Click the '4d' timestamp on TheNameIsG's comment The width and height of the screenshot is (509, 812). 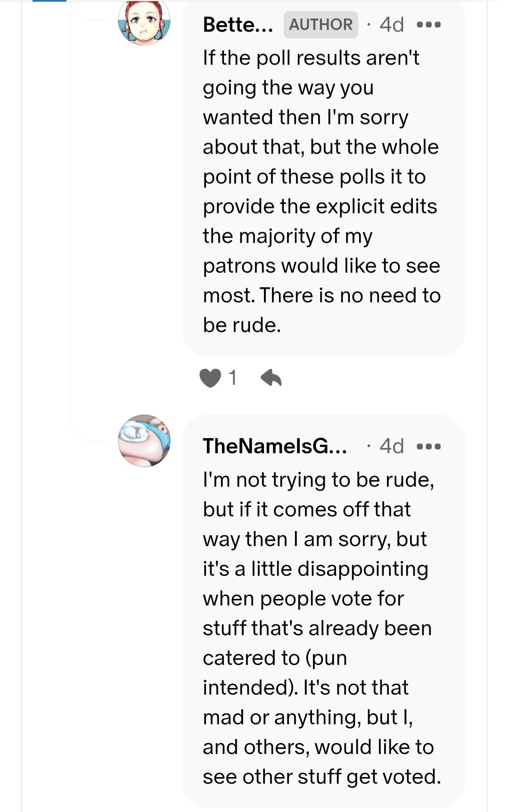coord(392,446)
